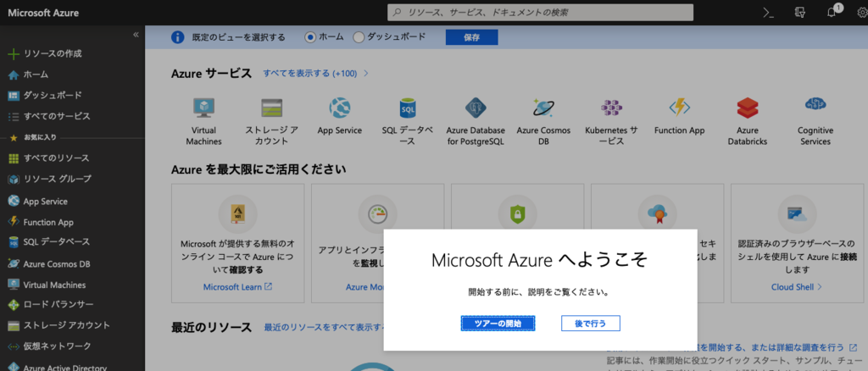The height and width of the screenshot is (371, 868).
Task: Open the Azure Active Directory sidebar item
Action: pos(64,367)
